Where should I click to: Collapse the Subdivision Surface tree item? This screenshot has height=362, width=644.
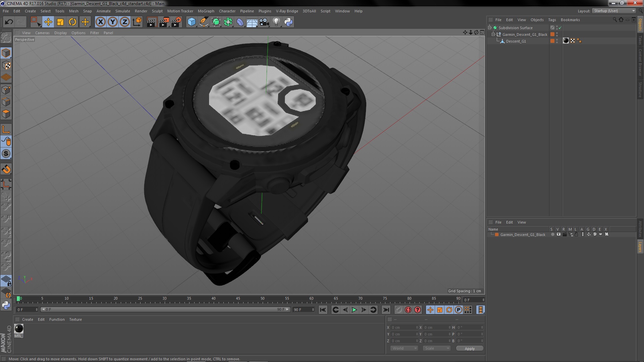coord(490,27)
